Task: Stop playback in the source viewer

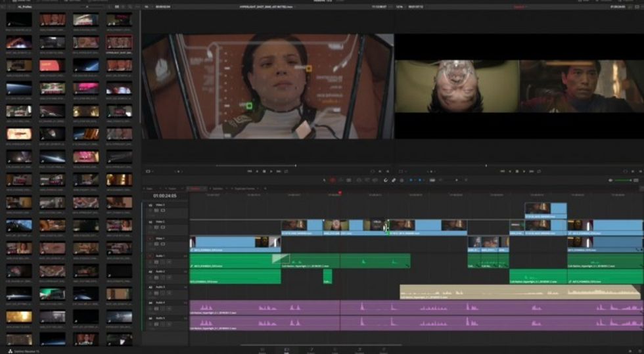Action: click(264, 171)
